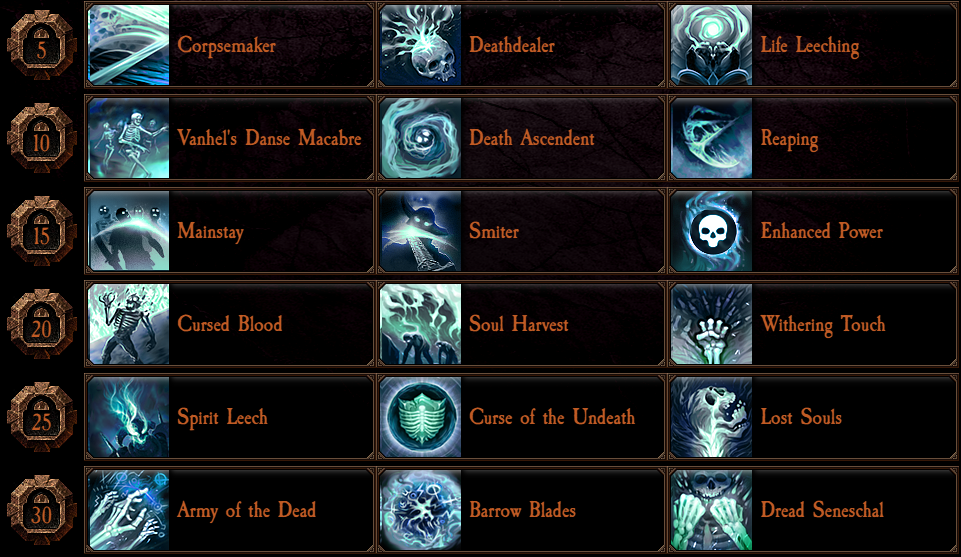
Task: Choose the Smiter talent label
Action: coord(494,231)
